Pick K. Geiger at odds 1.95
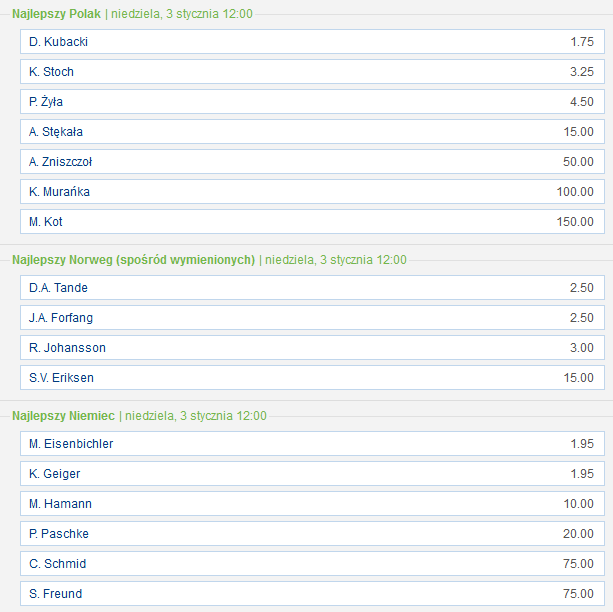Screen dimensions: 613x612 pos(312,474)
